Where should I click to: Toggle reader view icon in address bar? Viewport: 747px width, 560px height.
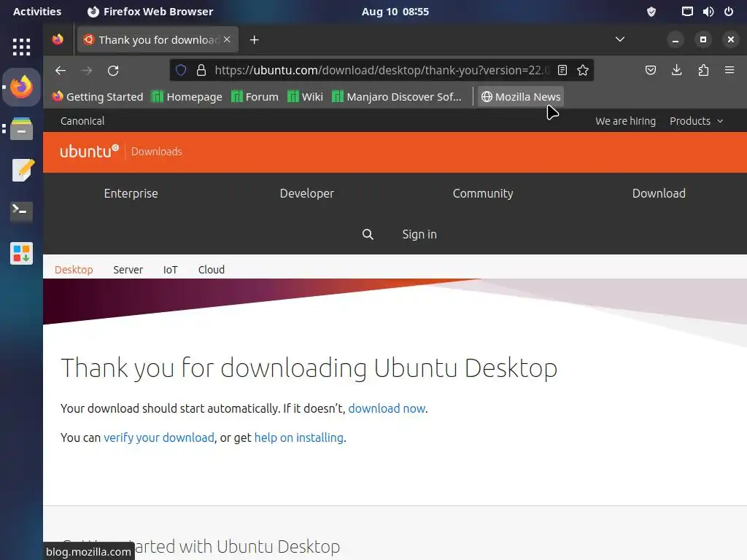(x=562, y=71)
